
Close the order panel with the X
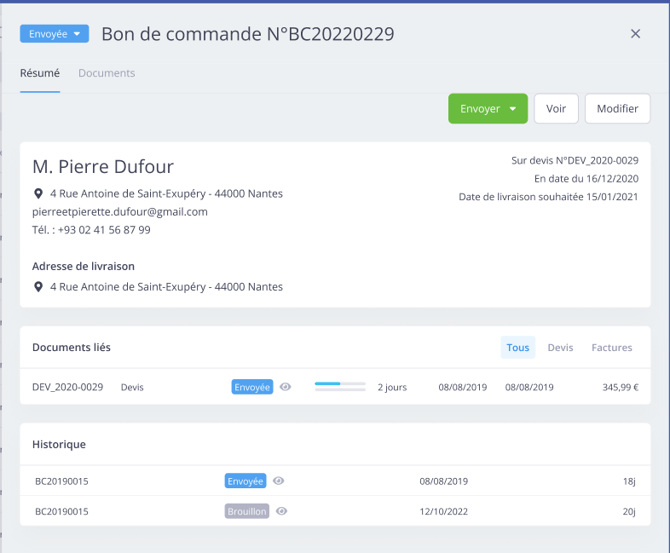(x=635, y=34)
